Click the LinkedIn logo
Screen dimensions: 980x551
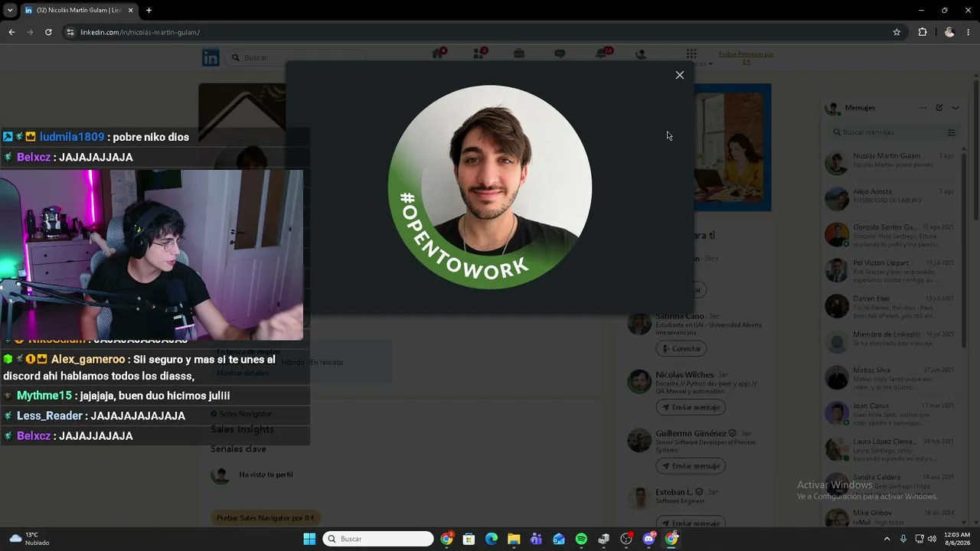(211, 57)
